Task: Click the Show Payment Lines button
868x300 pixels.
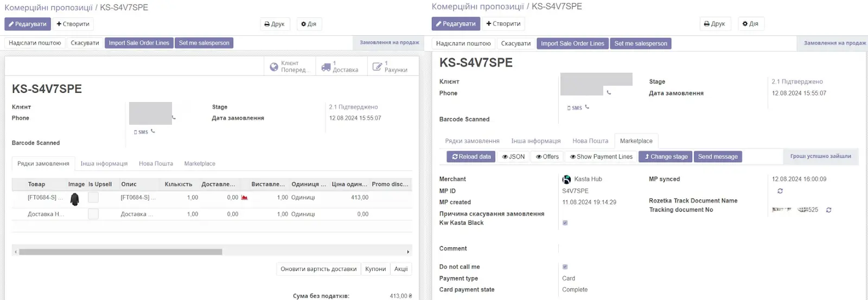Action: (601, 157)
